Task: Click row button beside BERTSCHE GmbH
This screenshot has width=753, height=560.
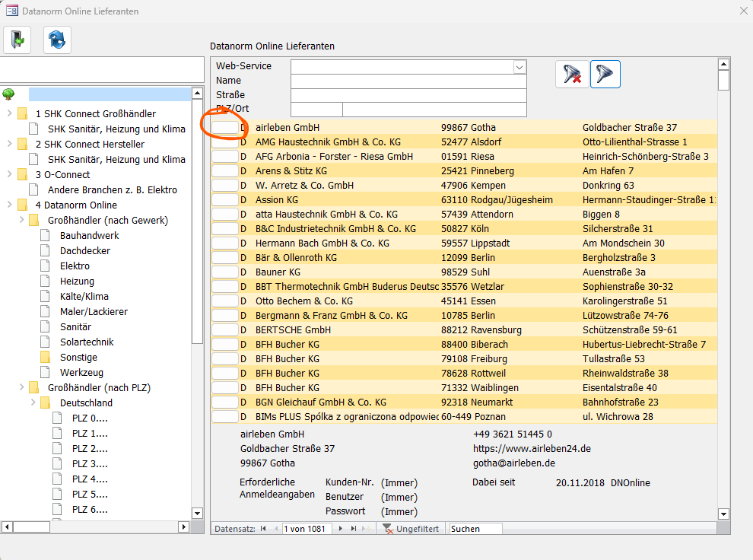Action: (x=224, y=330)
